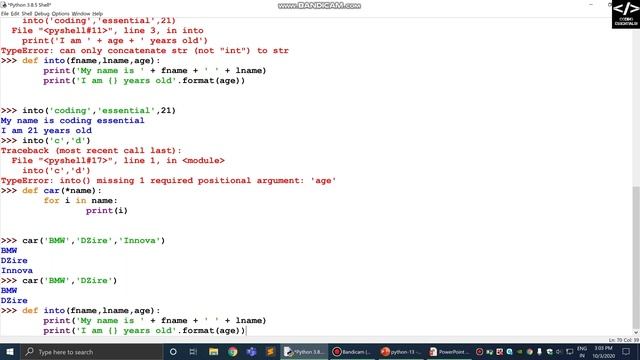Click the 'I am 21 years old' output

click(x=46, y=131)
